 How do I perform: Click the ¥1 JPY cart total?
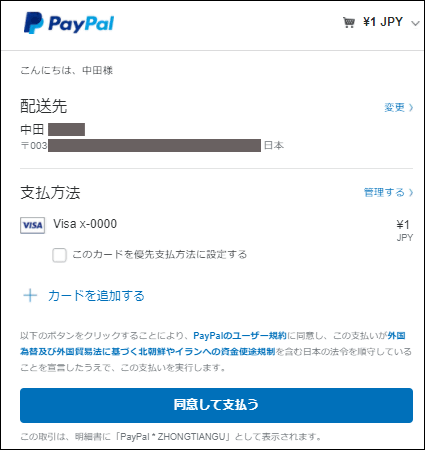[383, 22]
